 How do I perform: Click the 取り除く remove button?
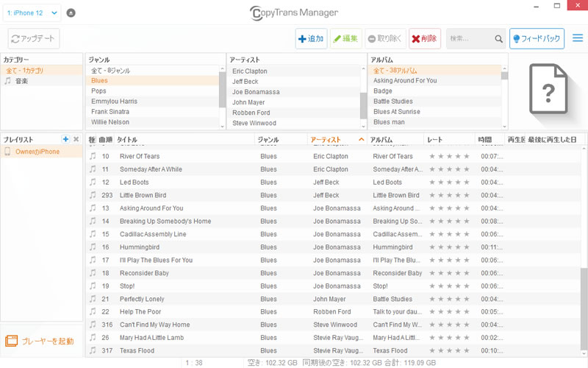(385, 38)
